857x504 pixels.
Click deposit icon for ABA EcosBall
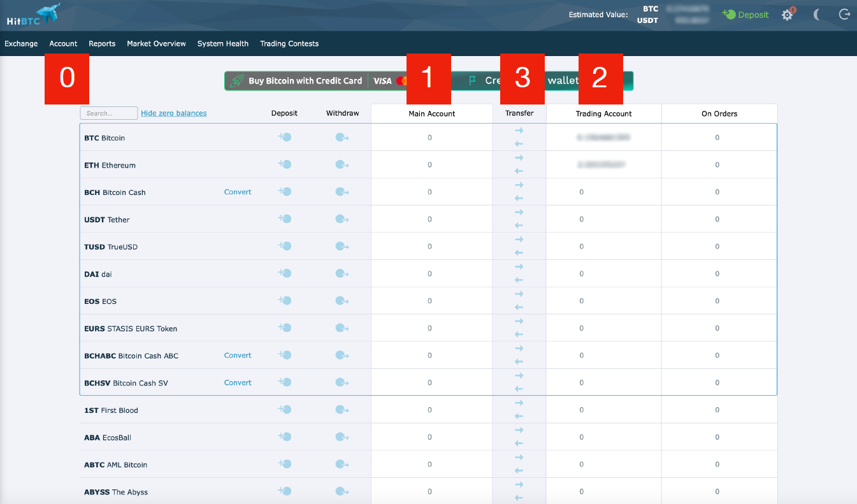click(x=285, y=437)
